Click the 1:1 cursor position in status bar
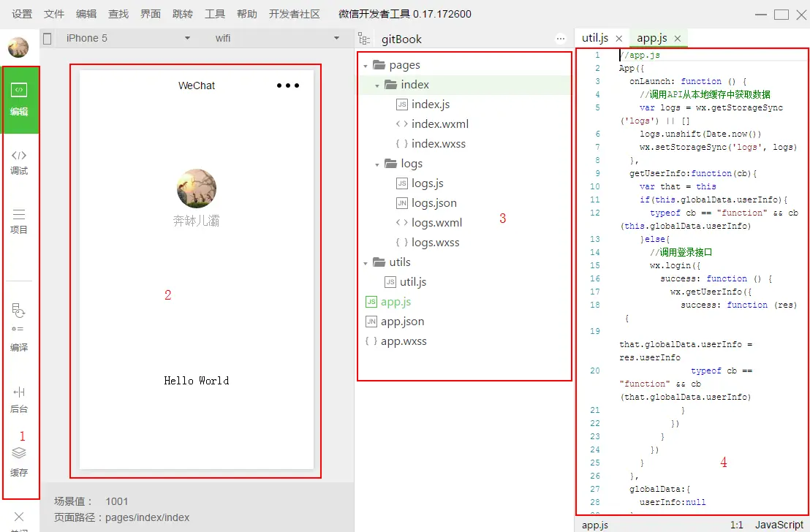Viewport: 810px width, 532px height. (x=737, y=525)
